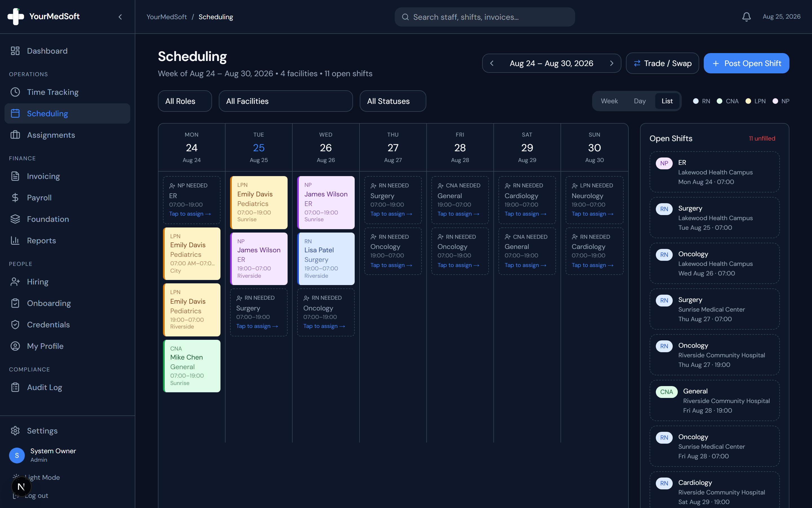The image size is (812, 508).
Task: Open notifications bell icon
Action: tap(746, 17)
